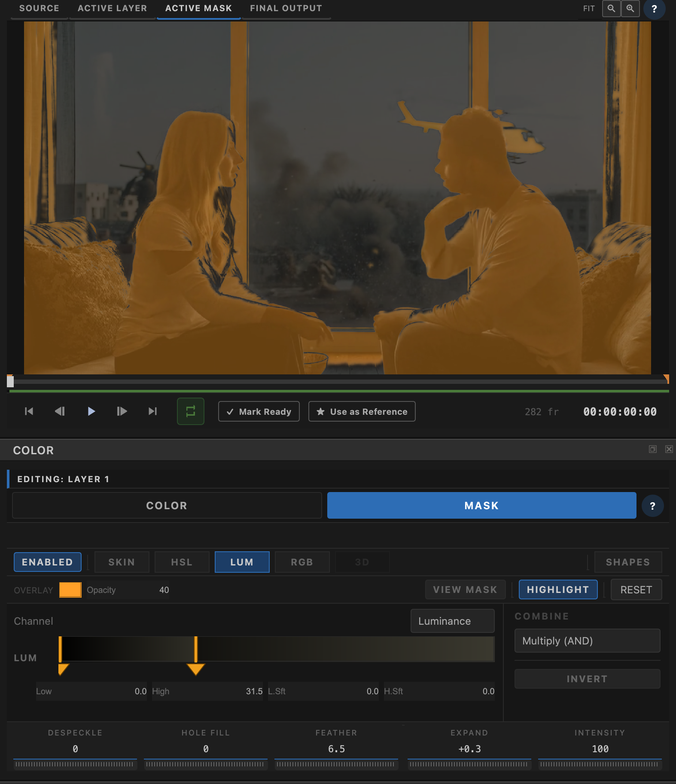Select the MASK section tab
Viewport: 676px width, 784px height.
pos(482,505)
